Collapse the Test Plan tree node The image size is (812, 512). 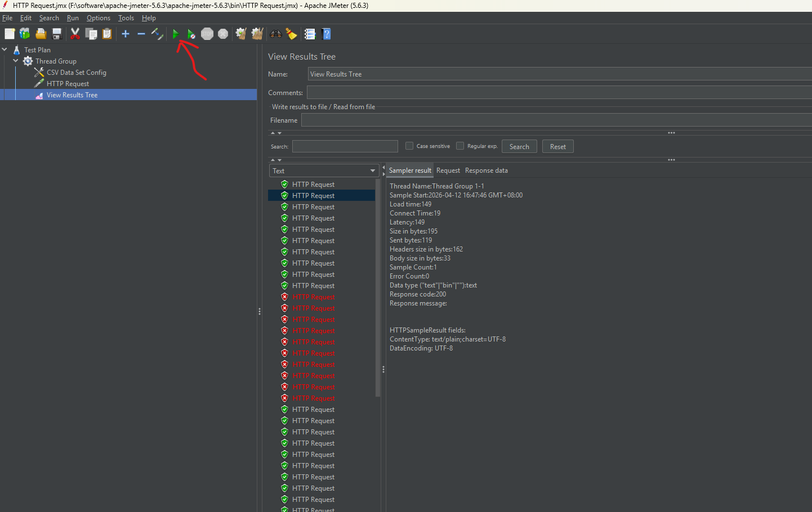click(x=5, y=50)
